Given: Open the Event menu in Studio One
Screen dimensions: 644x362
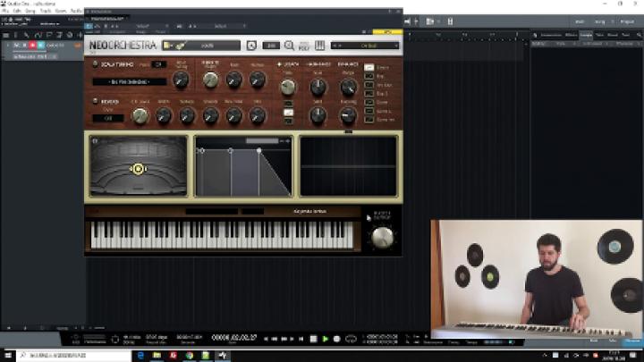Looking at the screenshot, I should (x=61, y=11).
